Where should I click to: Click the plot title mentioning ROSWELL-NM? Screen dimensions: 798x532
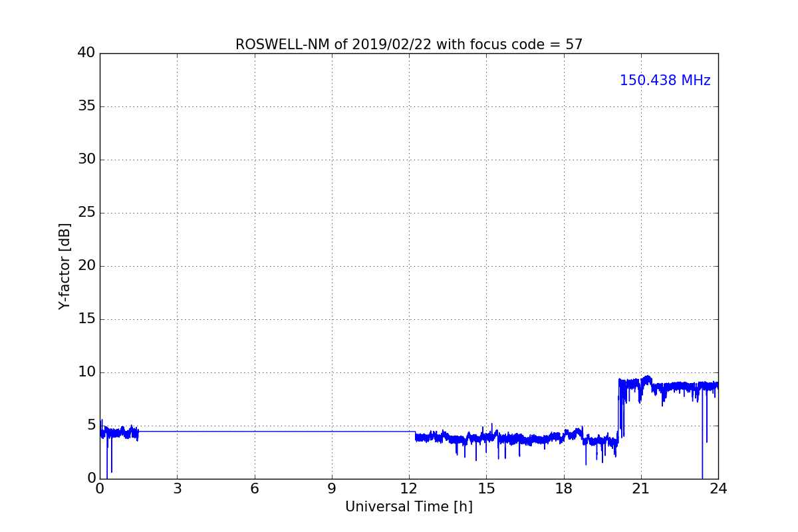(409, 45)
